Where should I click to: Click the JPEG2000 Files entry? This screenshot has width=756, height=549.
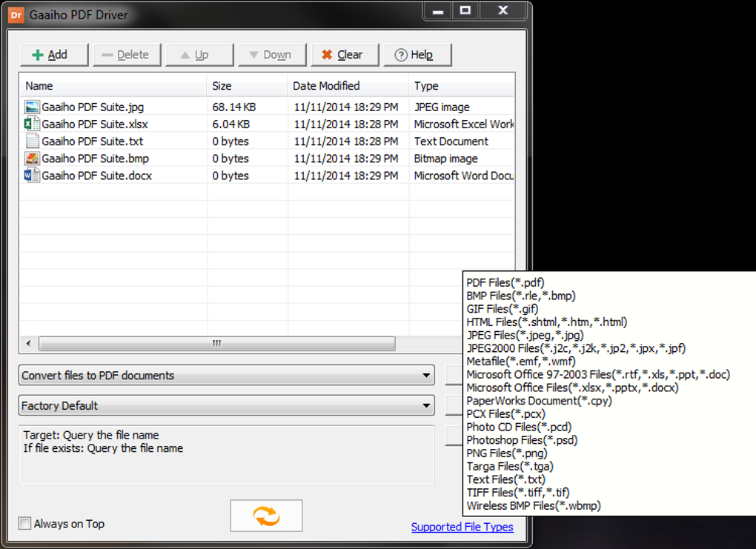point(576,348)
